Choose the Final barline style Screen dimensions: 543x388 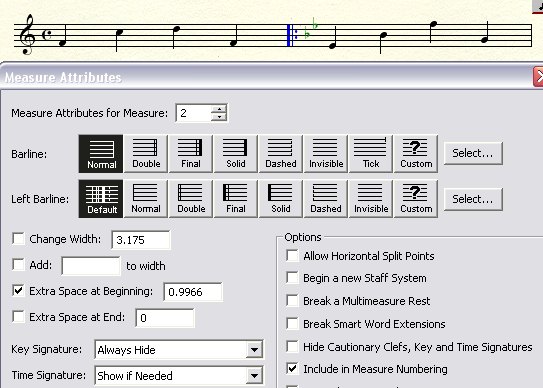pos(190,154)
